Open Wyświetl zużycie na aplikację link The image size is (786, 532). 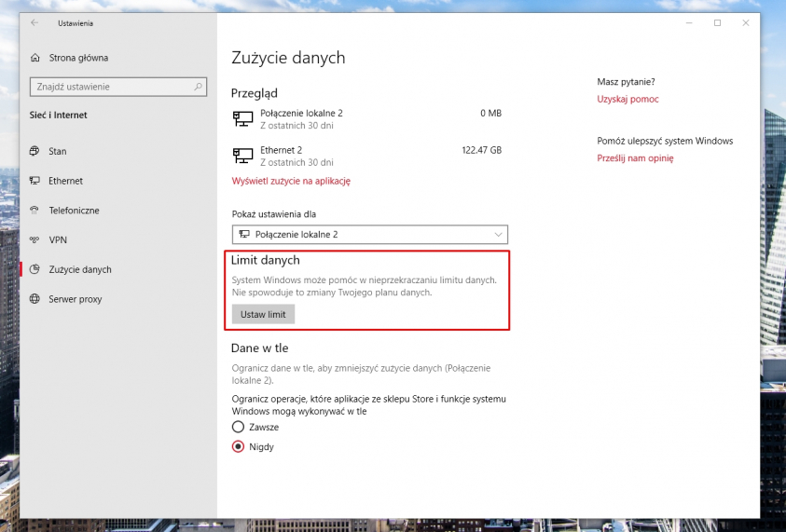[291, 181]
